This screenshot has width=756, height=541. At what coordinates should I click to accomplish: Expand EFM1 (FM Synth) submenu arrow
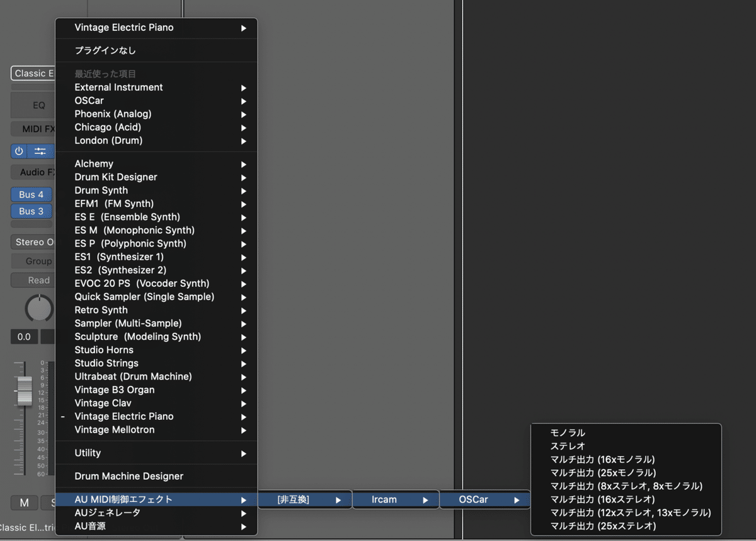(x=244, y=204)
